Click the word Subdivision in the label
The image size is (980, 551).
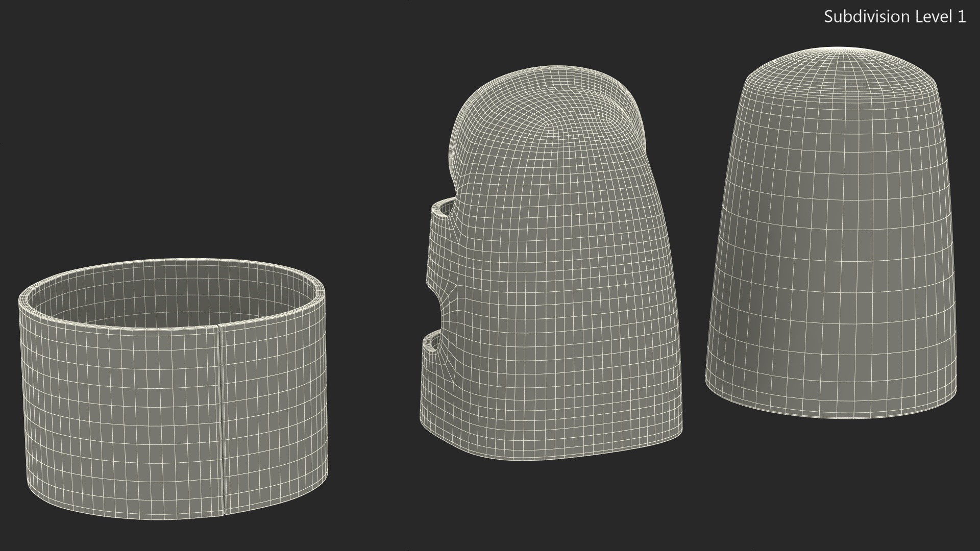[x=866, y=17]
